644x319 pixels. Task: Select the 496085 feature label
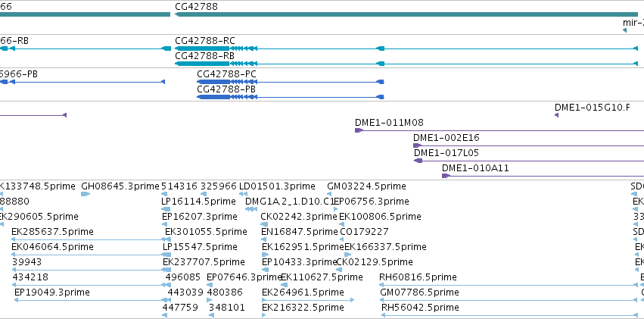pos(183,277)
